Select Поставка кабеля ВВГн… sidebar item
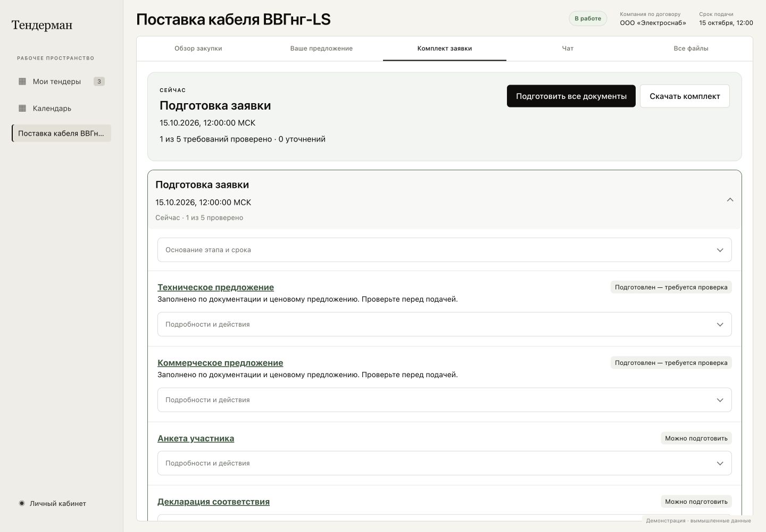This screenshot has height=532, width=766. pyautogui.click(x=61, y=134)
